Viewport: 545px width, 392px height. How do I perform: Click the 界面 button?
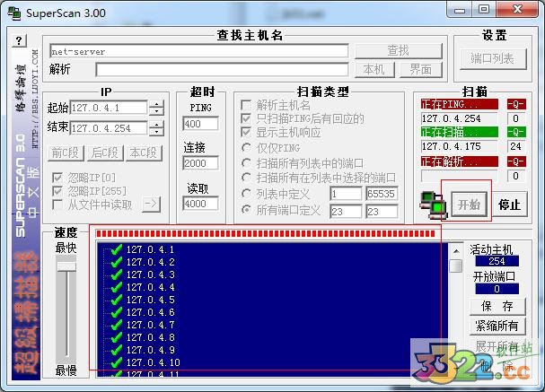(421, 70)
